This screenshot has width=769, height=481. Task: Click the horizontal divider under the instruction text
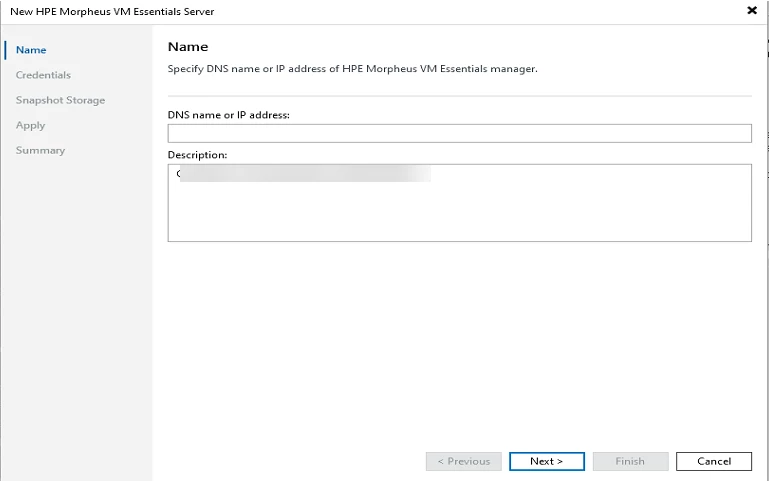[x=459, y=96]
